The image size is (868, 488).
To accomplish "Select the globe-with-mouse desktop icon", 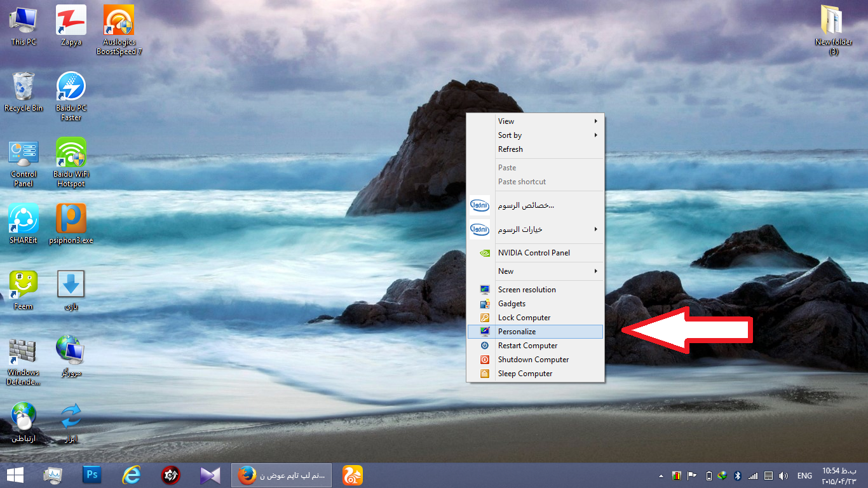I will (x=24, y=422).
